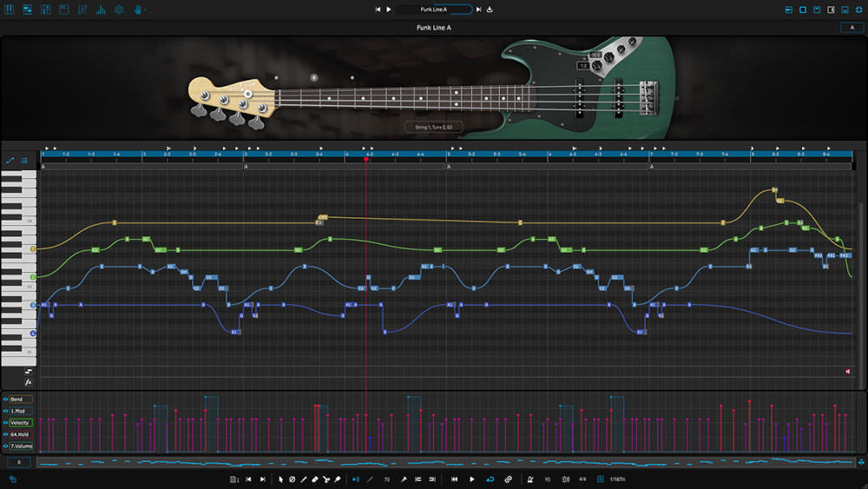Image resolution: width=868 pixels, height=489 pixels.
Task: Toggle visibility of 1.Mod lane
Action: point(5,411)
